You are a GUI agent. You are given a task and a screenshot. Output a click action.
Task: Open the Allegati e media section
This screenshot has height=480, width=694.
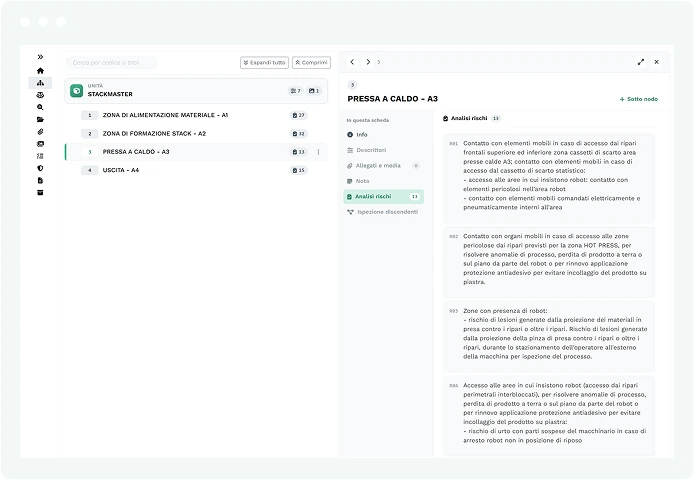pyautogui.click(x=383, y=166)
